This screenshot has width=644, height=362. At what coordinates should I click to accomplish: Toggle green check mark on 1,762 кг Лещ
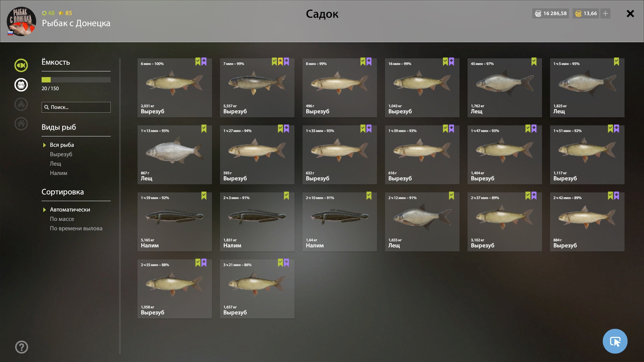(x=534, y=62)
